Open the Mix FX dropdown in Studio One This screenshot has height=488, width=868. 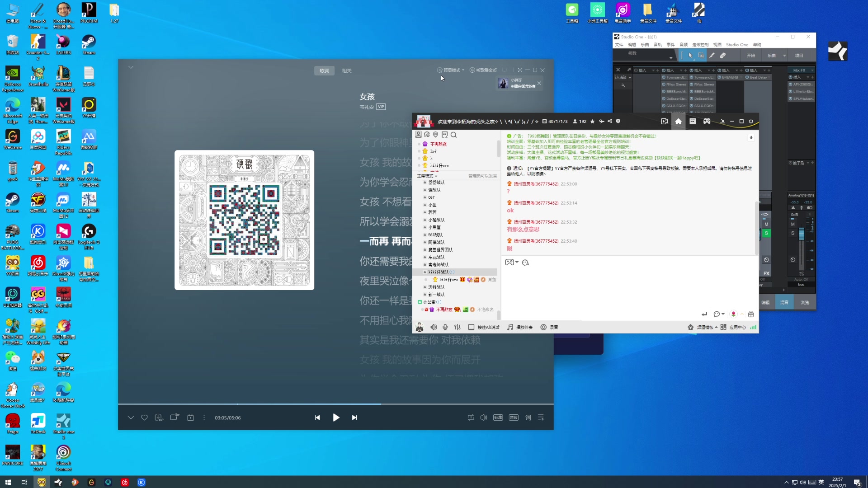coord(812,70)
